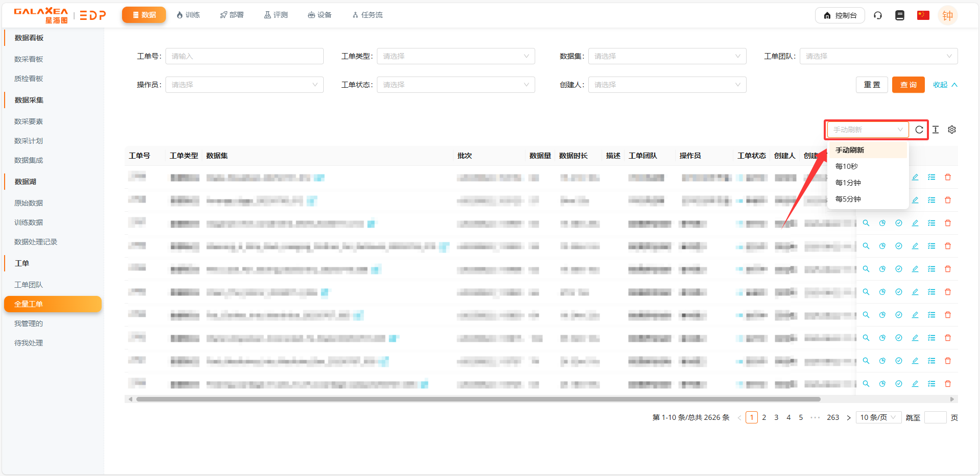Screen dimensions: 980x476
Task: Open the table column settings gear
Action: click(x=952, y=130)
